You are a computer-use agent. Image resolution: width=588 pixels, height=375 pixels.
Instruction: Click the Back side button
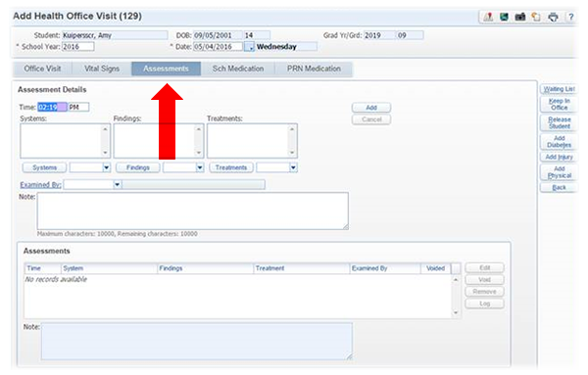pos(559,188)
